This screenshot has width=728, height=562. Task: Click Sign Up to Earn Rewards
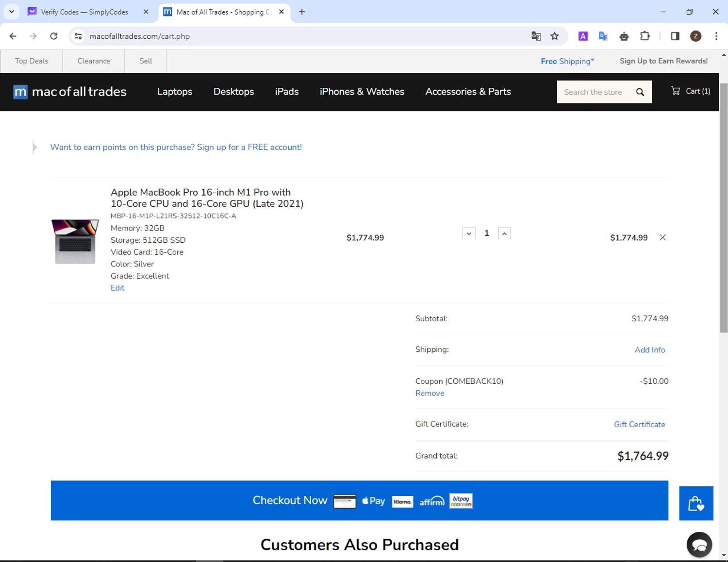point(663,61)
